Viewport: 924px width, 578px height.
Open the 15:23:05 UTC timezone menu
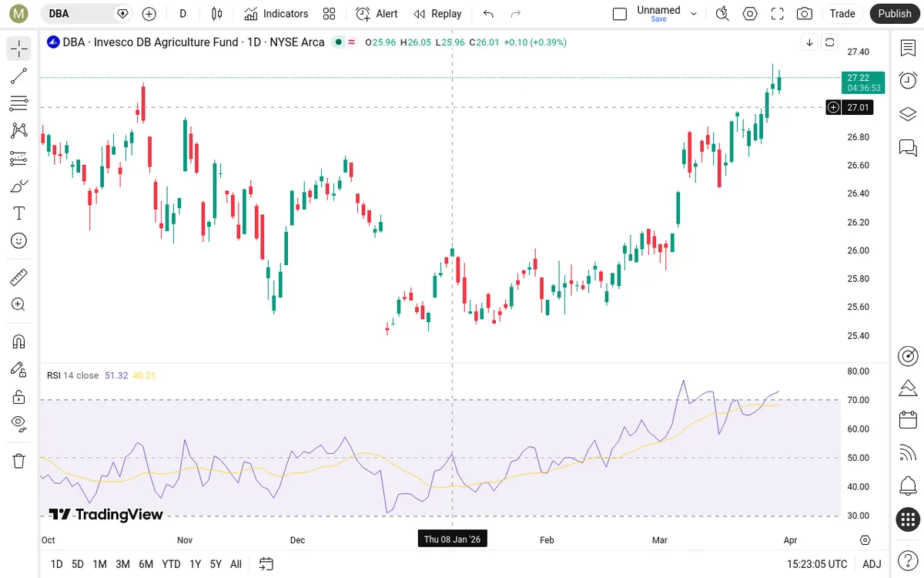point(816,564)
